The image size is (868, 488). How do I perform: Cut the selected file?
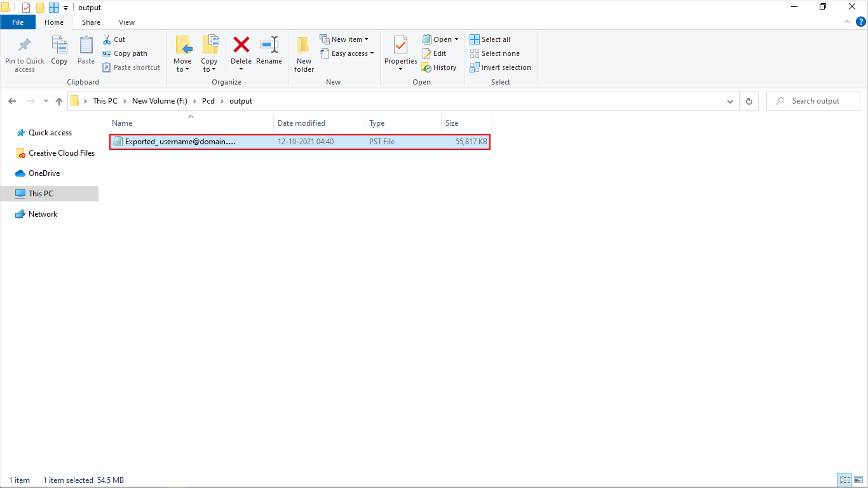[x=114, y=39]
